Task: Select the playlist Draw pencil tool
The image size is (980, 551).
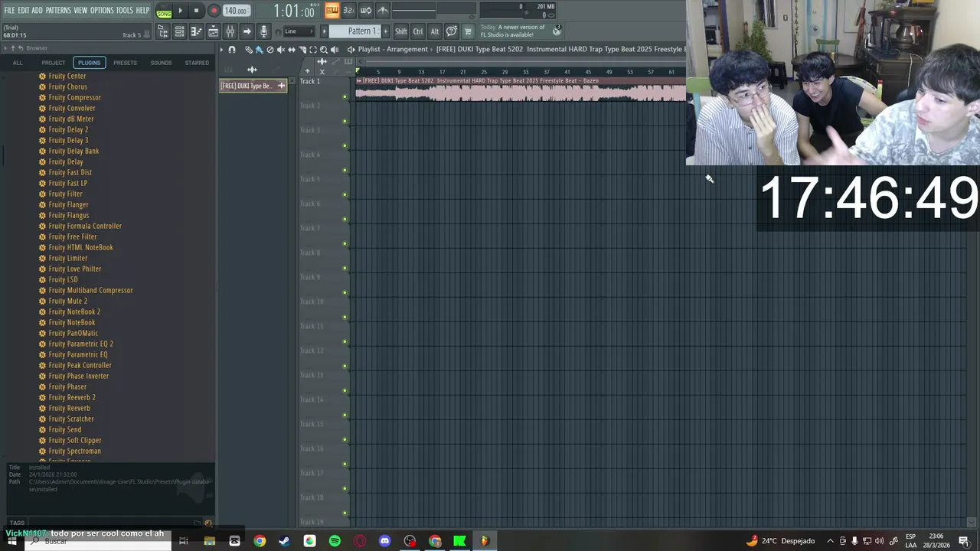Action: [248, 50]
